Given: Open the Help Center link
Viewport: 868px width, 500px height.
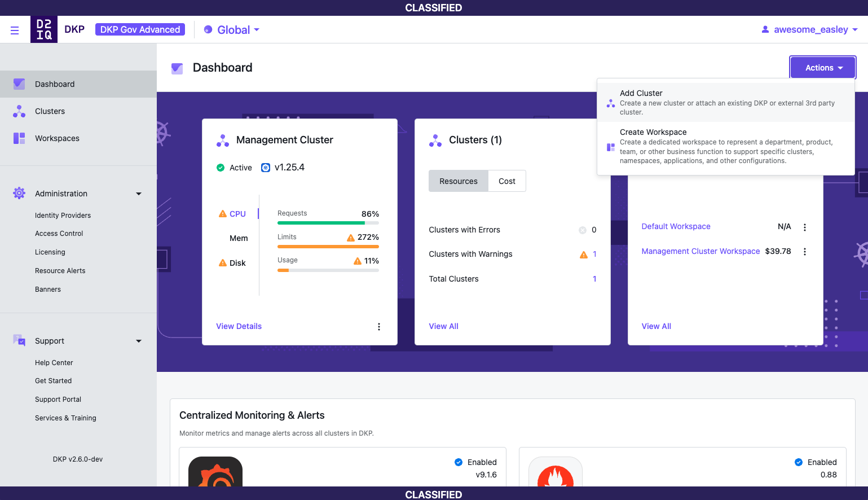Looking at the screenshot, I should 54,363.
